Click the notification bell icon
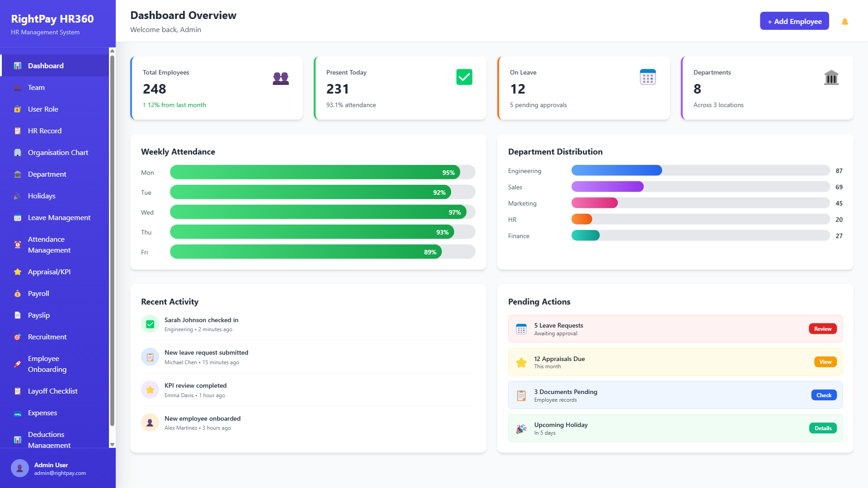 844,22
